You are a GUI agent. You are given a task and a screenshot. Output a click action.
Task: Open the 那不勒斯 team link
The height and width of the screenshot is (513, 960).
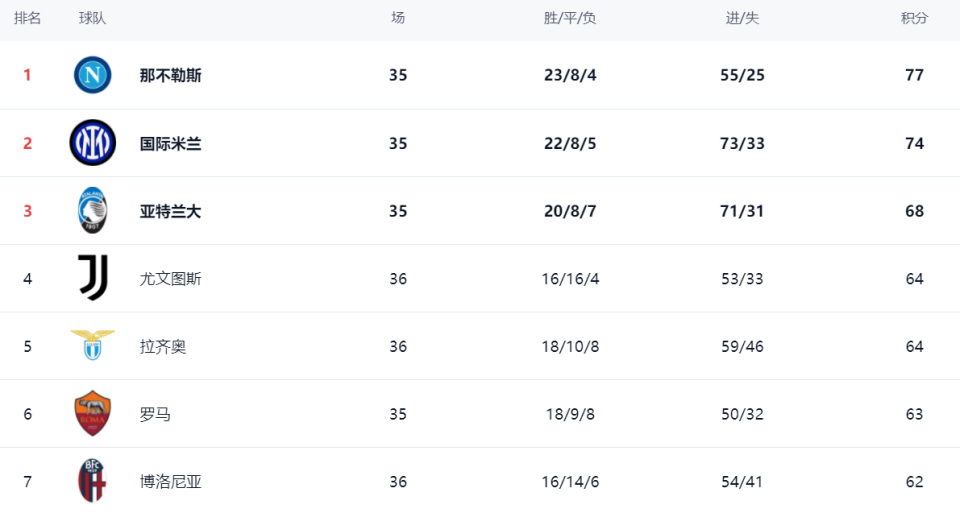click(170, 75)
